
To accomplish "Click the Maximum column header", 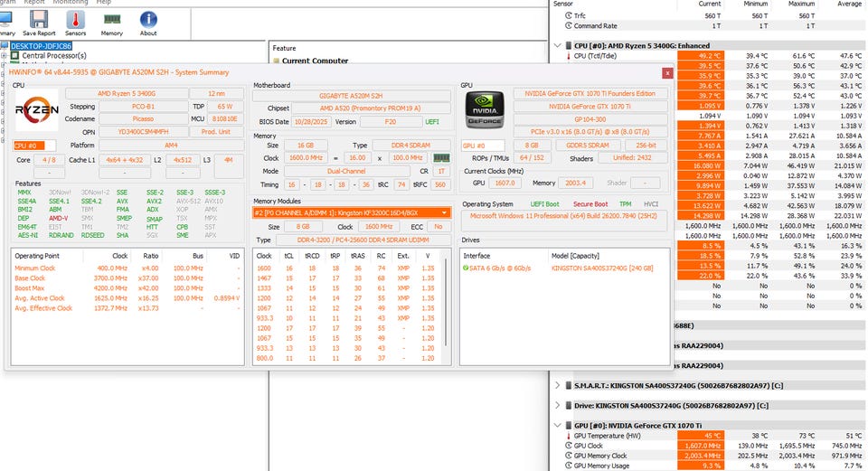I will [802, 4].
